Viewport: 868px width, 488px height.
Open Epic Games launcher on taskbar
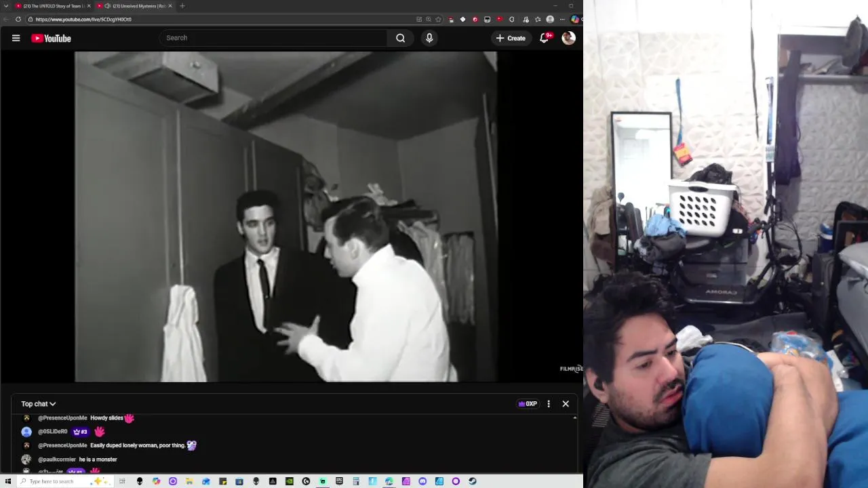(x=339, y=481)
